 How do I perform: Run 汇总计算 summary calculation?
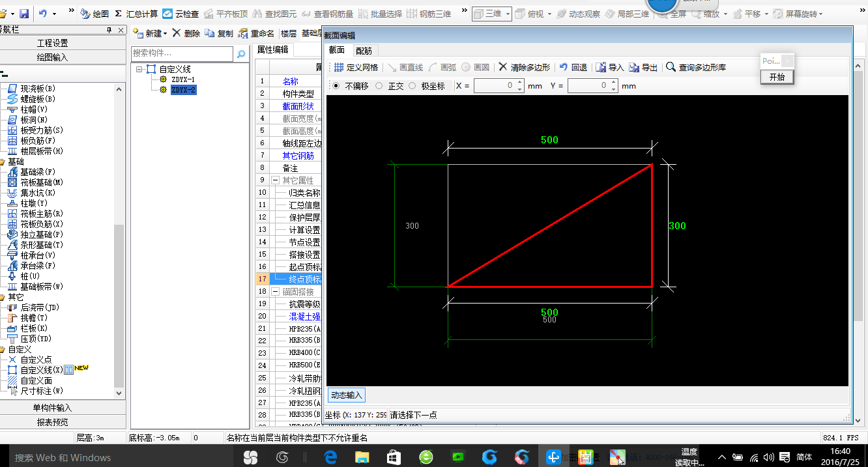[x=136, y=14]
